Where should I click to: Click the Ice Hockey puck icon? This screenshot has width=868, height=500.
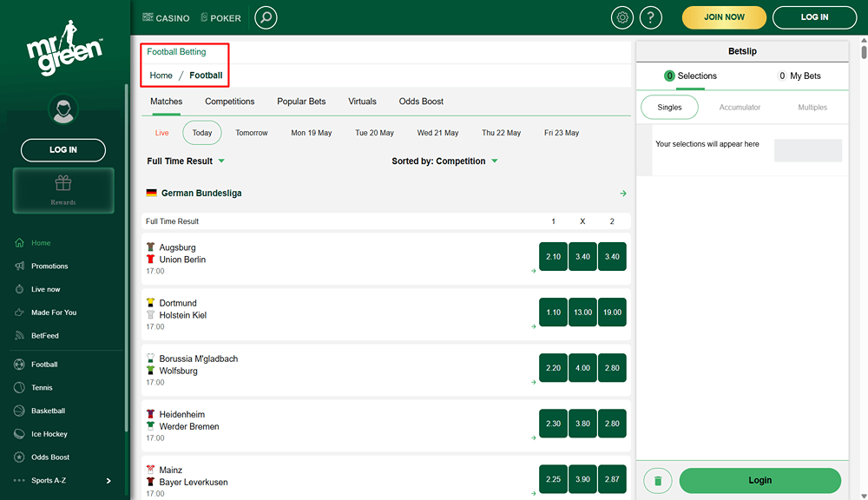19,434
